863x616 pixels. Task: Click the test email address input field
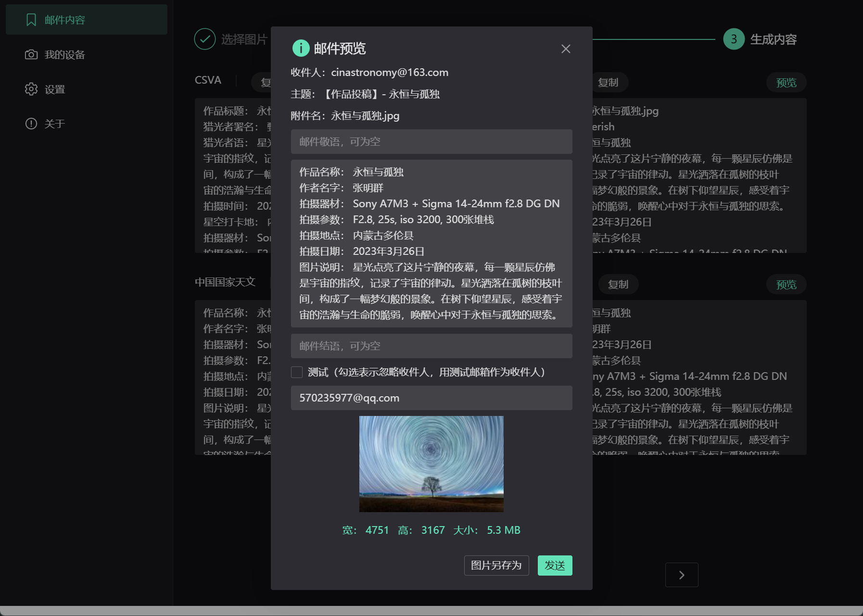431,398
